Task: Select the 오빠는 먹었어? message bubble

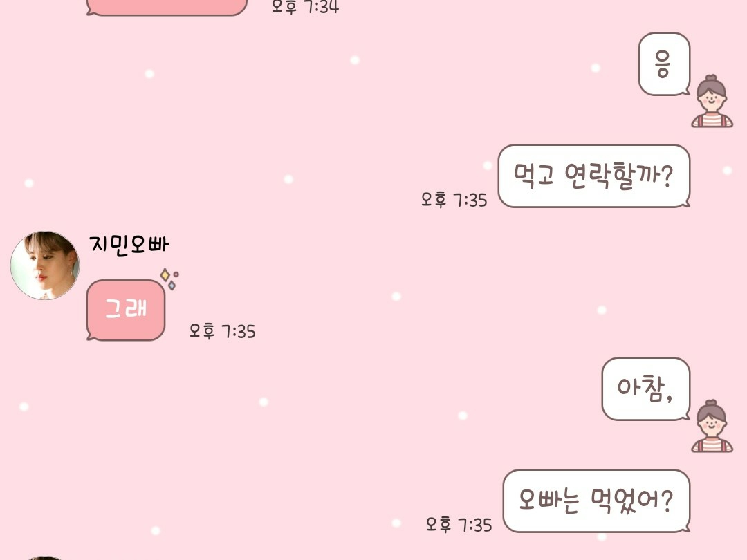Action: point(596,501)
